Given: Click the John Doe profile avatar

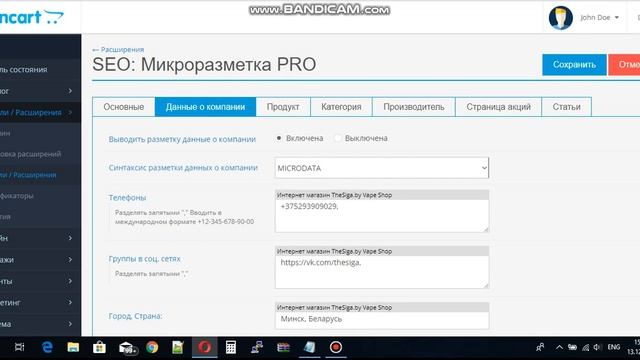Looking at the screenshot, I should (560, 18).
